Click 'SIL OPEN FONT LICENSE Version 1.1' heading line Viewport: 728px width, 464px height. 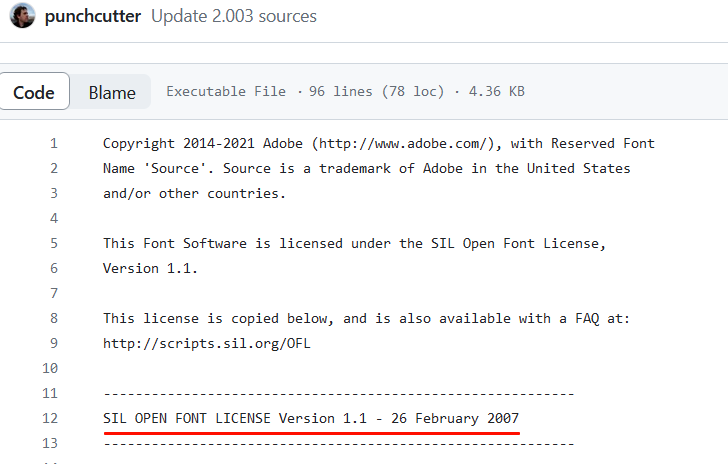[311, 418]
